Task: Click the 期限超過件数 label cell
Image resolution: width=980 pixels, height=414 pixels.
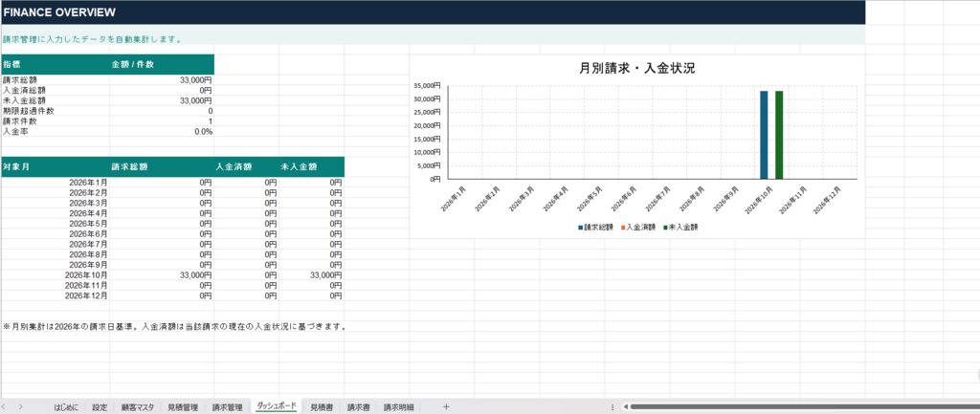Action: pos(55,111)
